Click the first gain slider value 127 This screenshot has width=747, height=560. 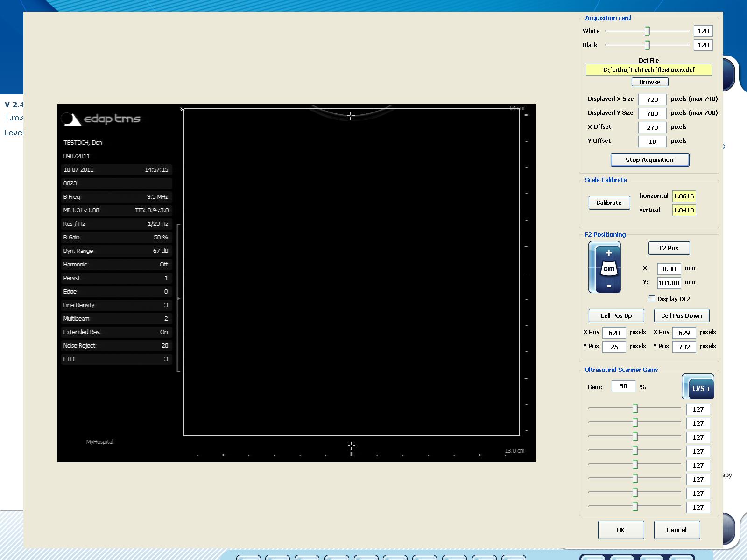(698, 409)
